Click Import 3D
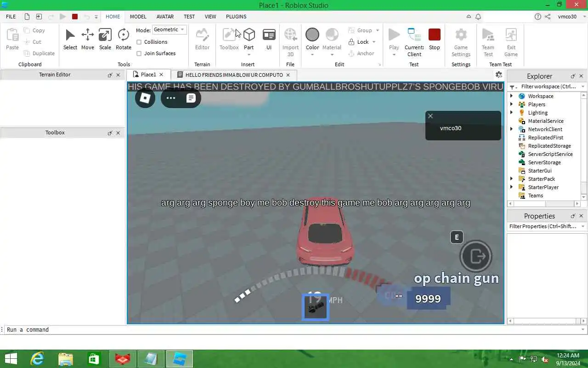This screenshot has height=368, width=588. (x=290, y=42)
